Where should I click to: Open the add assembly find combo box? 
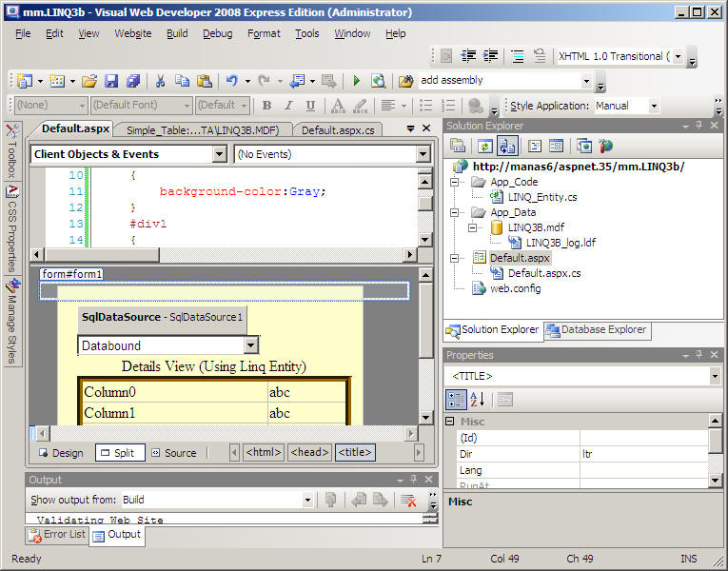point(586,81)
